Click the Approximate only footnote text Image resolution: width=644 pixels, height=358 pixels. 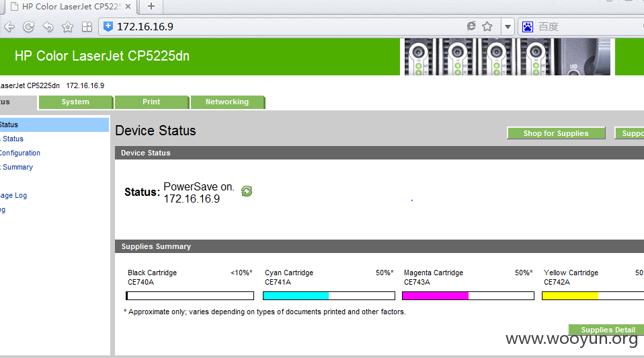tap(265, 312)
